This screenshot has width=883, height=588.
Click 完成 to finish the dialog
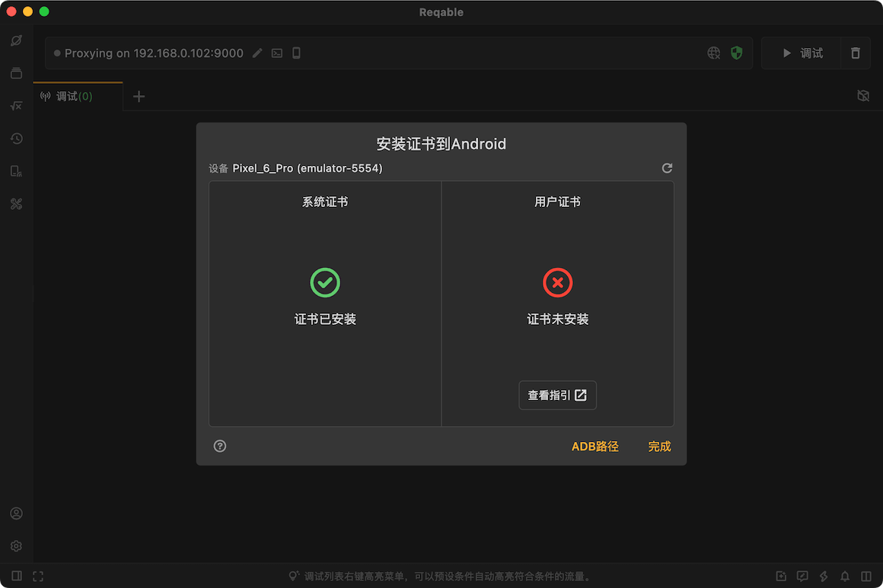click(x=659, y=447)
